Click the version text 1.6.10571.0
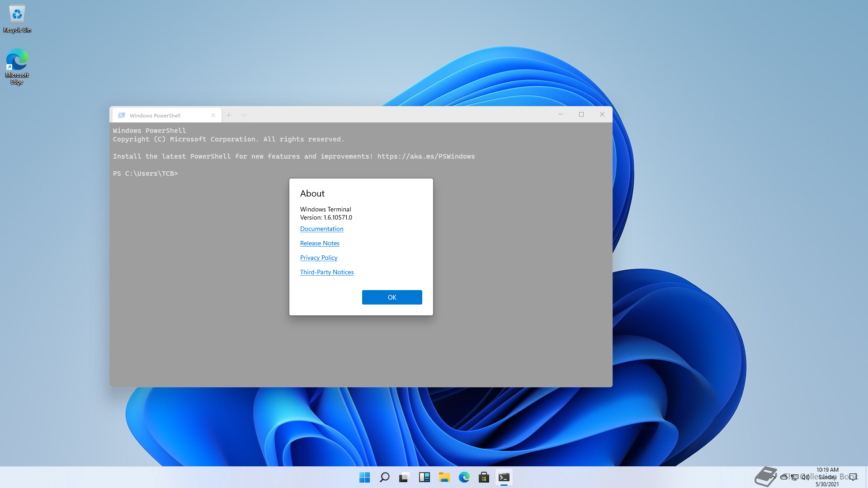The height and width of the screenshot is (488, 868). [x=338, y=217]
